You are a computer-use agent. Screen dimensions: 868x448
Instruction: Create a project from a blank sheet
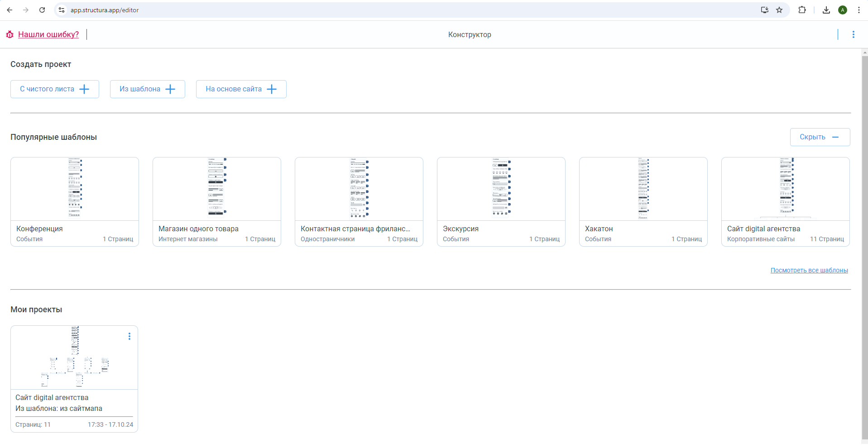(54, 89)
